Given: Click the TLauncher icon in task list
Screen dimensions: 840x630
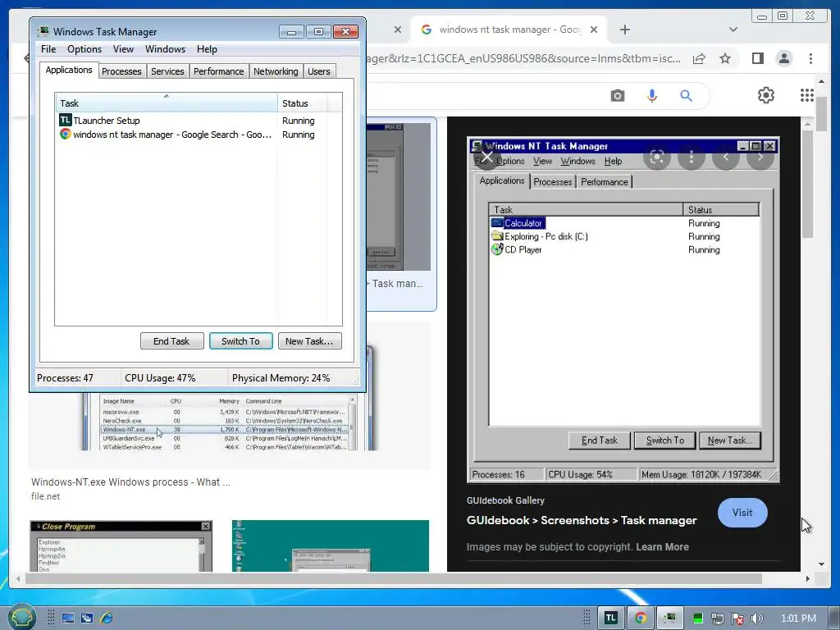Looking at the screenshot, I should point(66,120).
